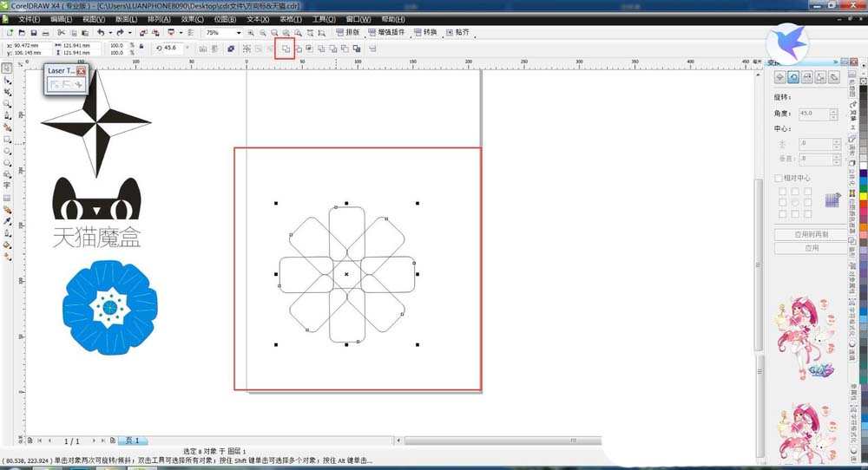Viewport: 868px width, 470px height.
Task: Select the center anchor point radio button
Action: [x=794, y=202]
